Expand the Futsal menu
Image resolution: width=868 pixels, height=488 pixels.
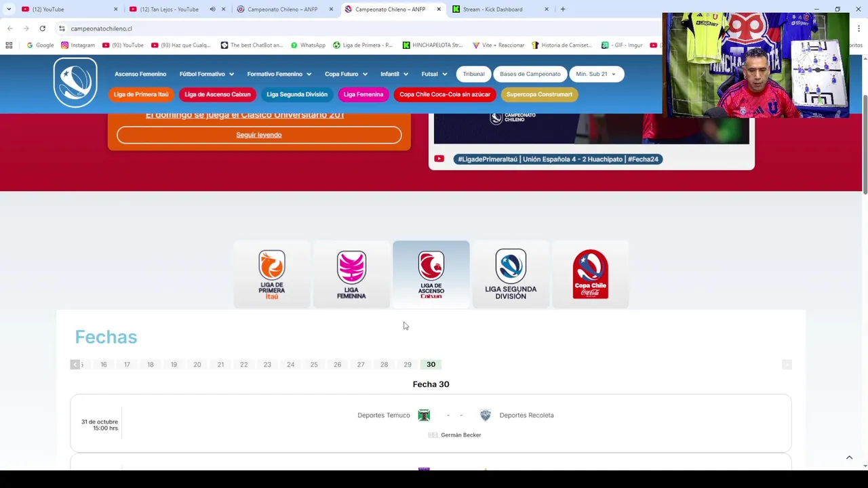tap(434, 74)
